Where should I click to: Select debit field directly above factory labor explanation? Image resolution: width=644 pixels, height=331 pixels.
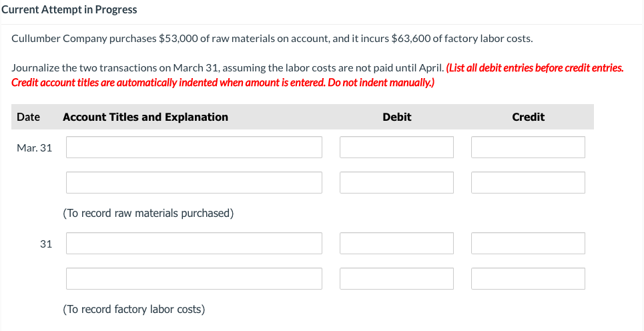click(x=396, y=279)
